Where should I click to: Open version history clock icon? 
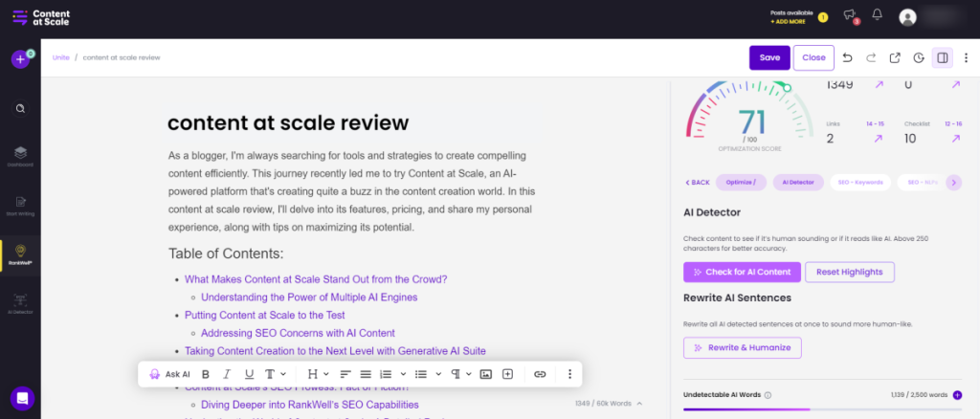919,58
